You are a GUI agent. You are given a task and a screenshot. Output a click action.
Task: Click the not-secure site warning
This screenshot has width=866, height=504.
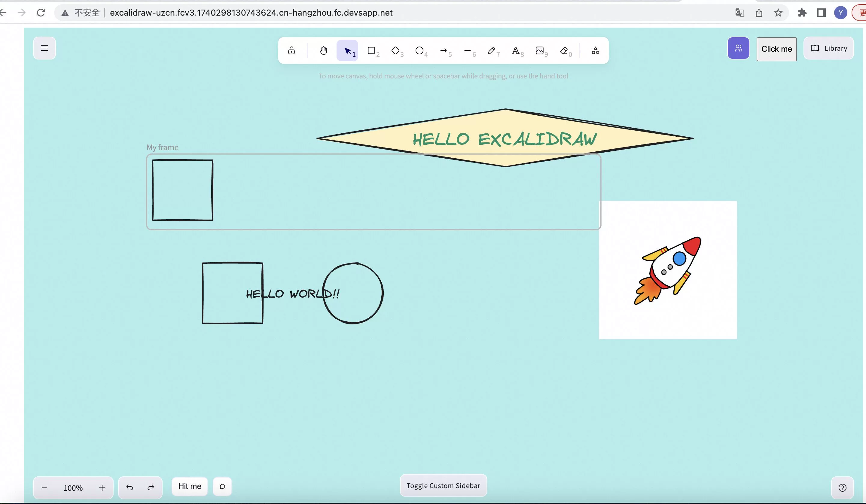pos(81,13)
